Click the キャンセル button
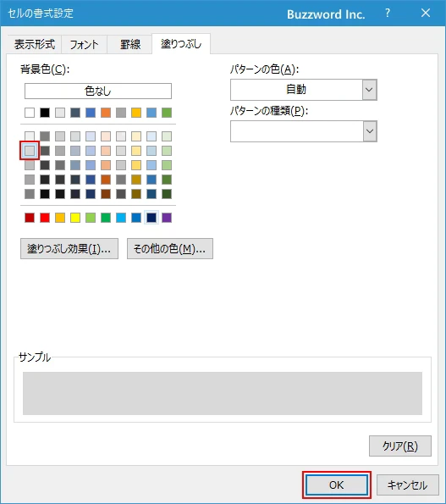Image resolution: width=446 pixels, height=504 pixels. click(407, 485)
